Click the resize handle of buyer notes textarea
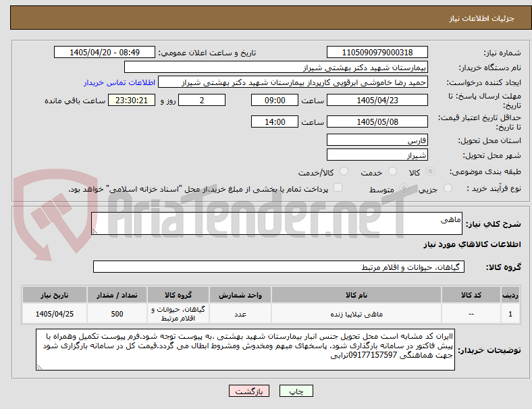 click(x=39, y=366)
